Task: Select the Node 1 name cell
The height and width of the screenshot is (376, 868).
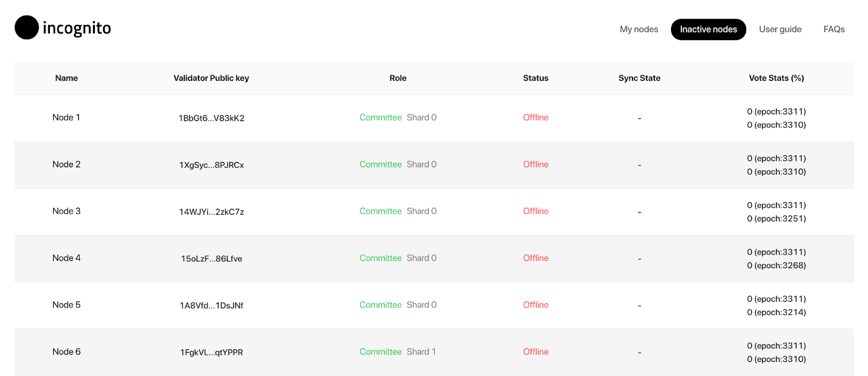Action: point(66,117)
